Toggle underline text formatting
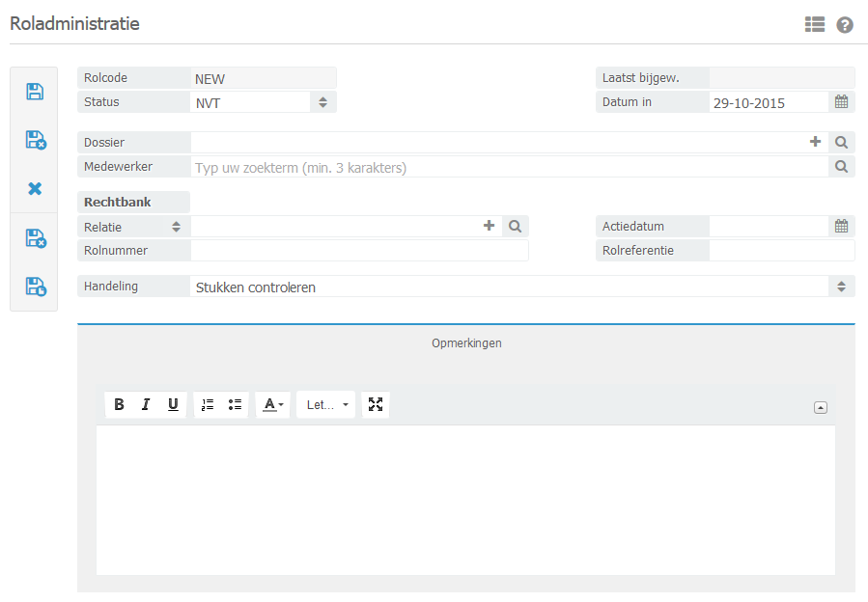Viewport: 868px width, 602px height. 173,405
